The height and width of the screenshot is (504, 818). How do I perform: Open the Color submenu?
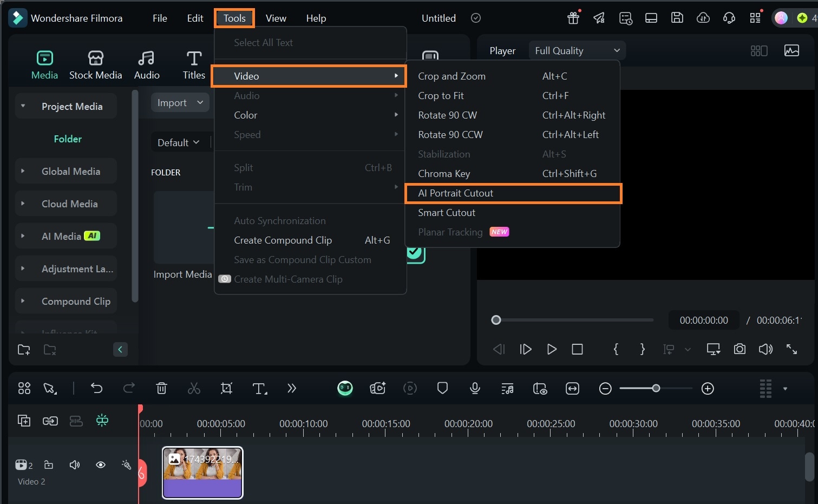coord(310,115)
